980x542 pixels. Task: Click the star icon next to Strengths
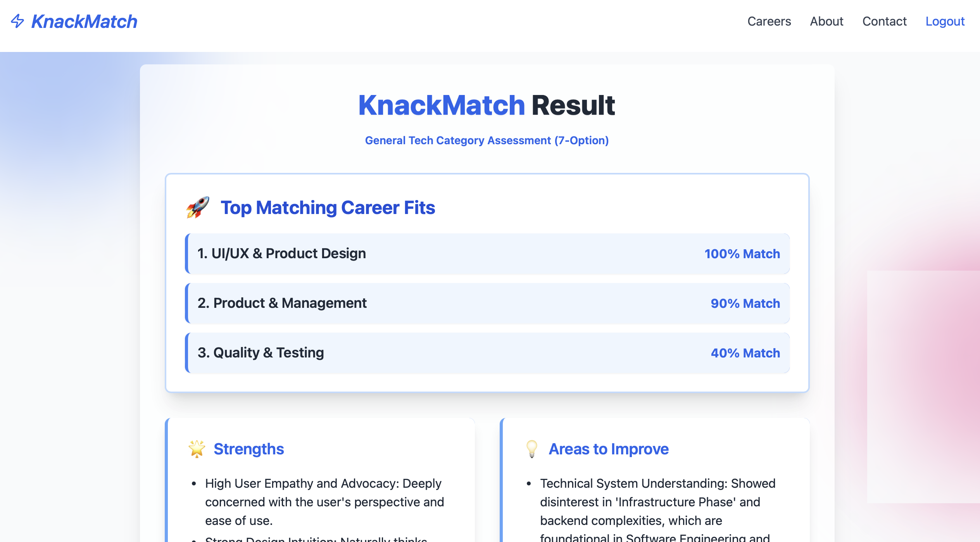[197, 449]
